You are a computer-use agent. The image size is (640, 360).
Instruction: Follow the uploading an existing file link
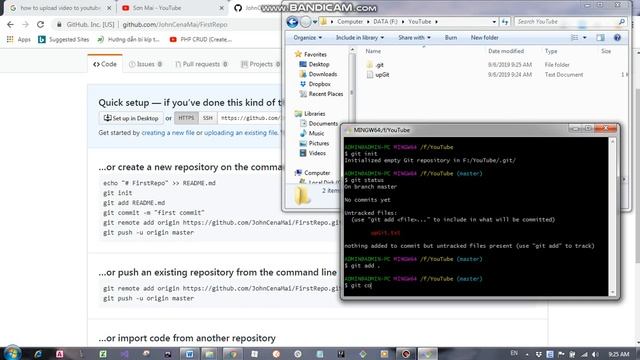click(241, 133)
